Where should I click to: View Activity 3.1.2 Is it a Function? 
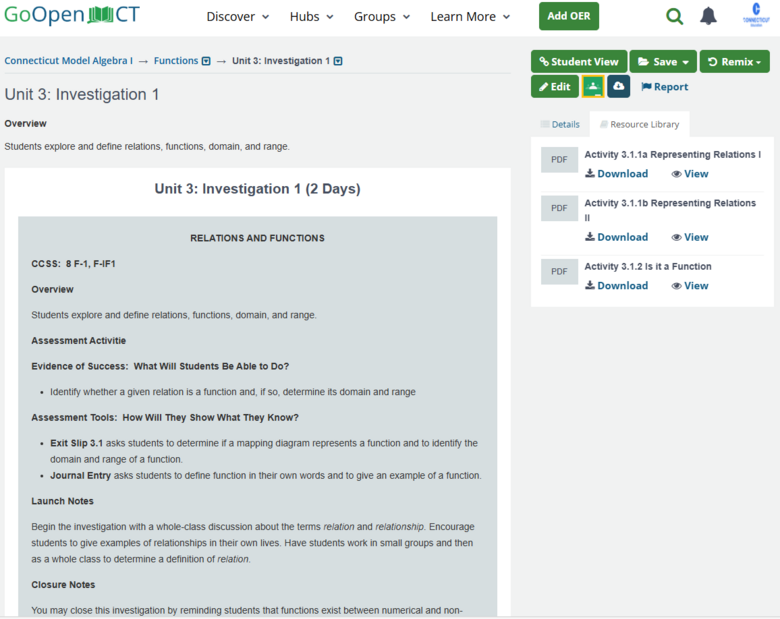[690, 286]
